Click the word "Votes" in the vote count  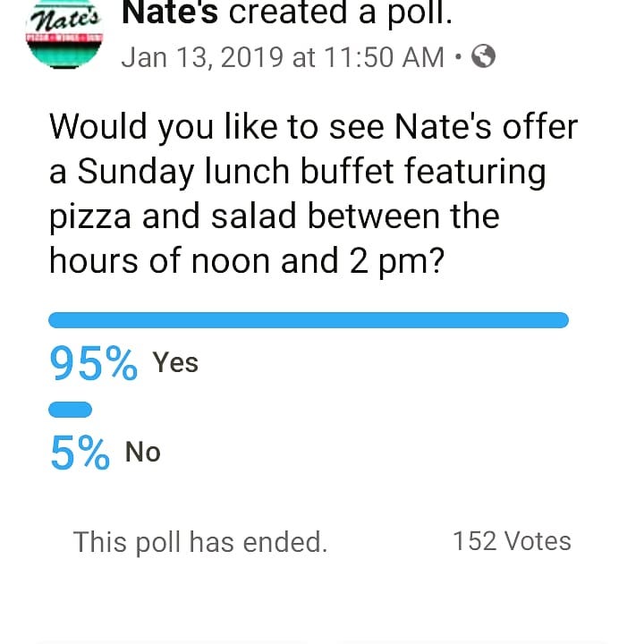click(x=538, y=541)
